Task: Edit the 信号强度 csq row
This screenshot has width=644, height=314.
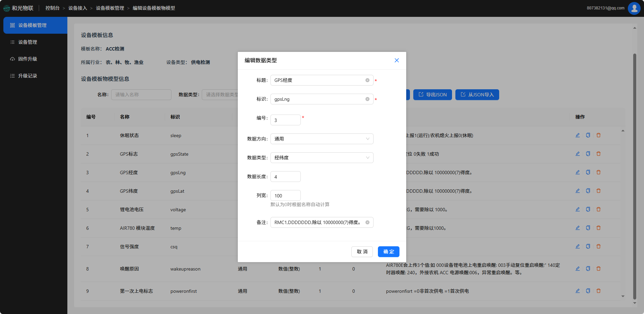Action: [x=578, y=246]
